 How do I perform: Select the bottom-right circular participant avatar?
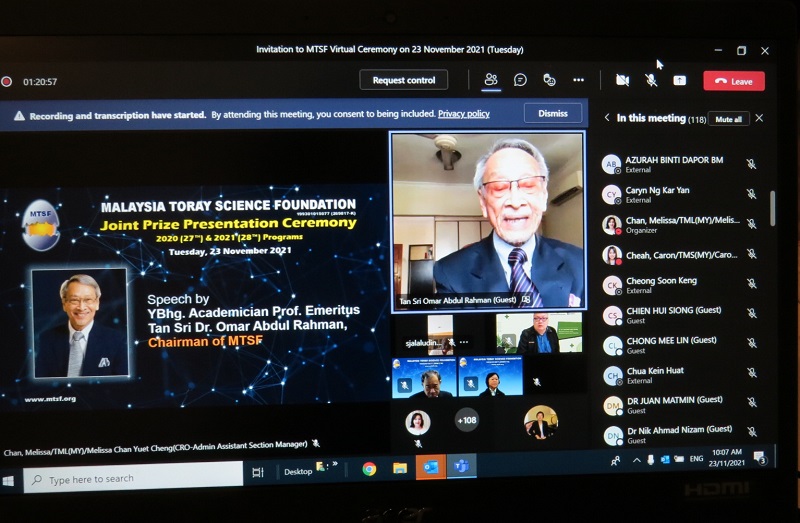[540, 422]
